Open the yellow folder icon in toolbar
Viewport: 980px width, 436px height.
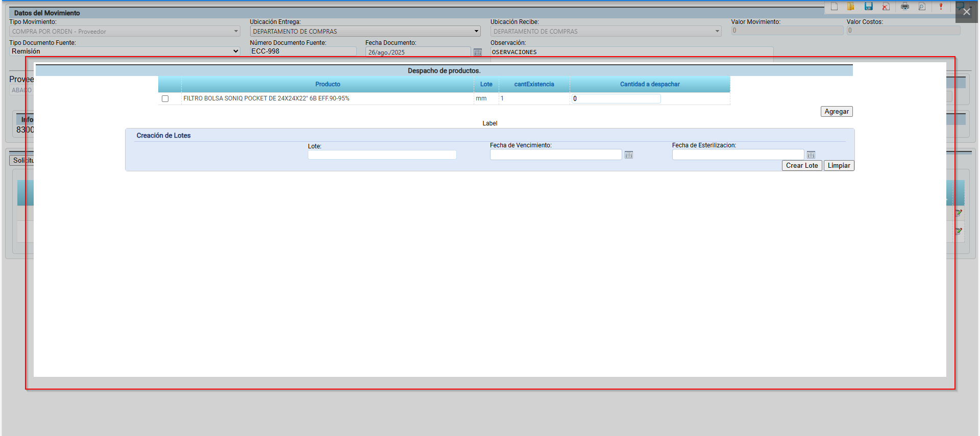click(851, 7)
